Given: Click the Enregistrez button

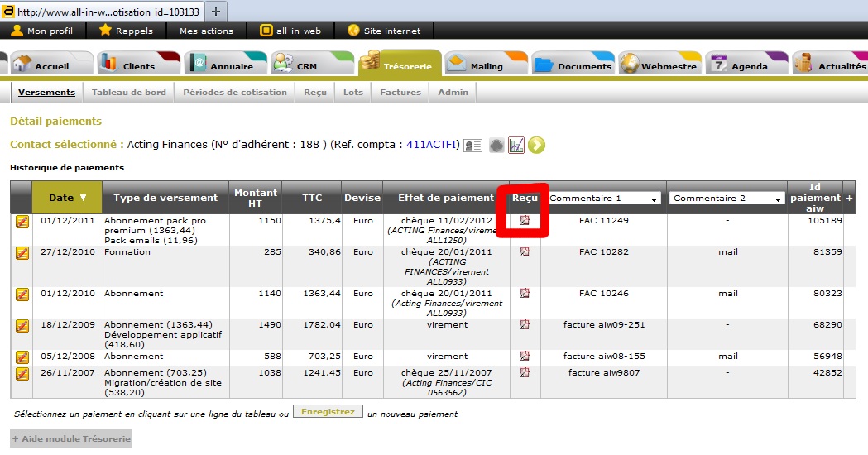Looking at the screenshot, I should coord(328,412).
